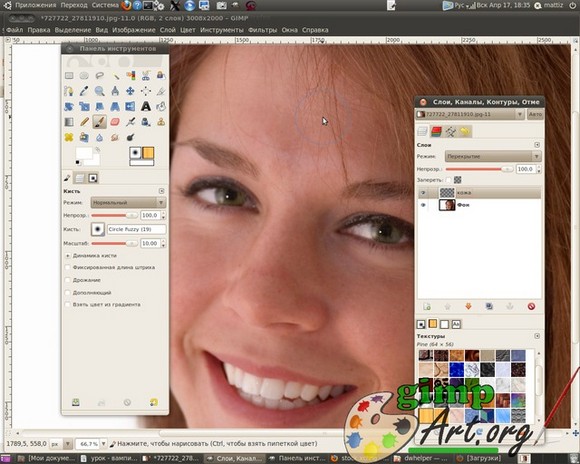Screen dimensions: 580x464
Task: Toggle visibility eye of Фон layer
Action: tap(423, 205)
